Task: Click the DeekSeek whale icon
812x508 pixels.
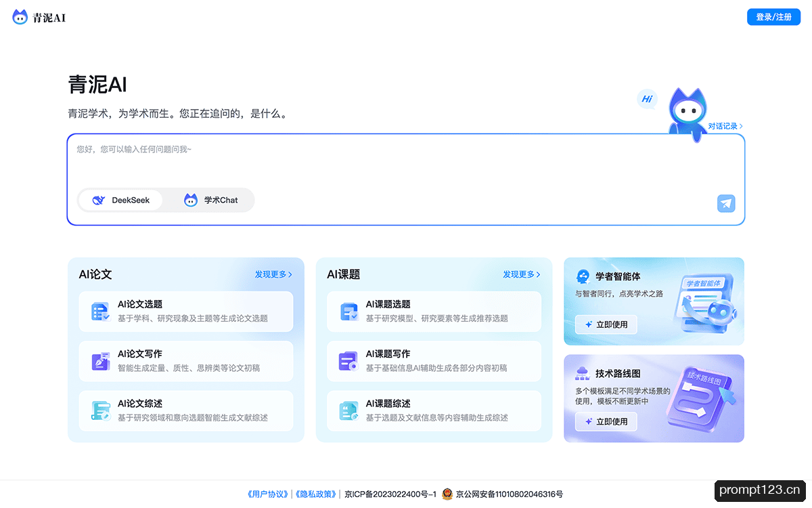Action: tap(99, 200)
